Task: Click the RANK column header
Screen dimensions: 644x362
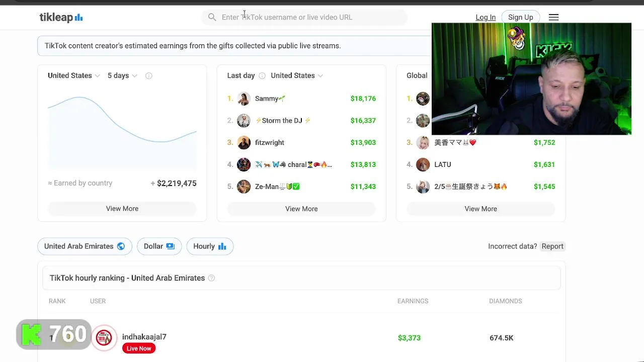Action: [x=57, y=301]
